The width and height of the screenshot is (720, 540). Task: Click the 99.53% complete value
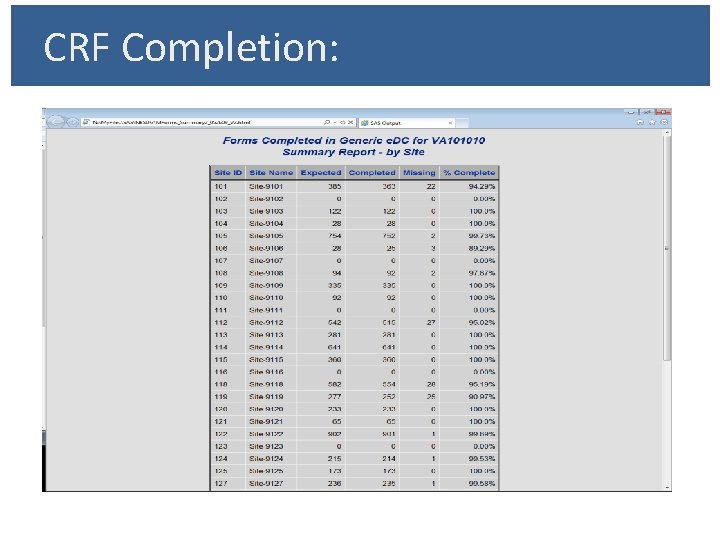pos(482,459)
